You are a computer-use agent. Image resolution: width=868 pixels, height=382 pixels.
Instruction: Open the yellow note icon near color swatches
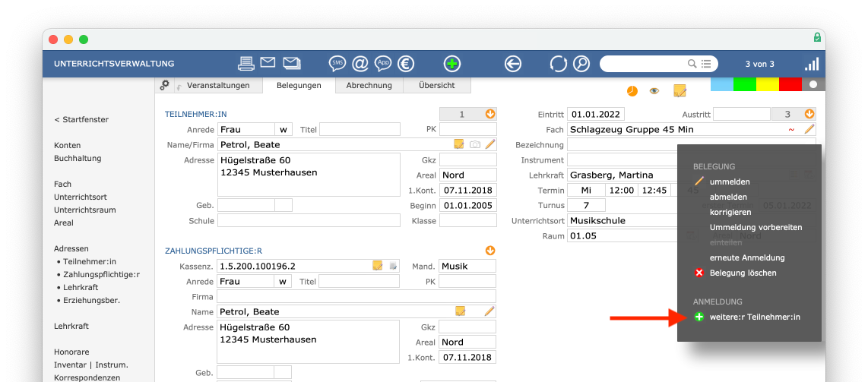(680, 90)
